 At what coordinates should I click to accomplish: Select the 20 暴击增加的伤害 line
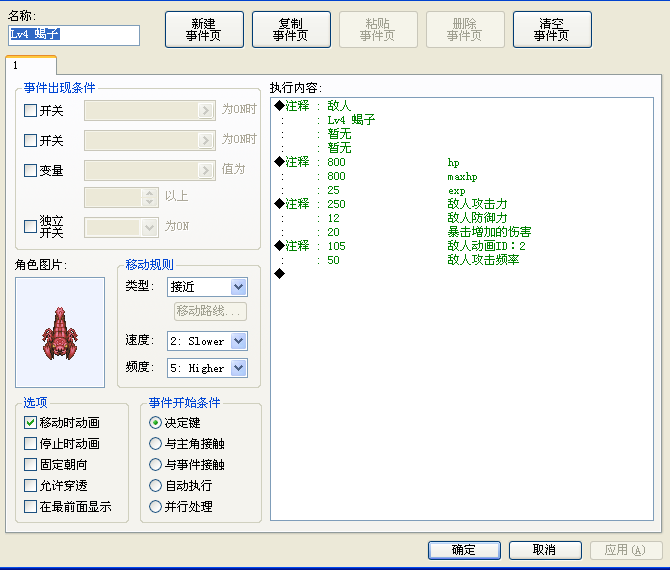pyautogui.click(x=461, y=232)
